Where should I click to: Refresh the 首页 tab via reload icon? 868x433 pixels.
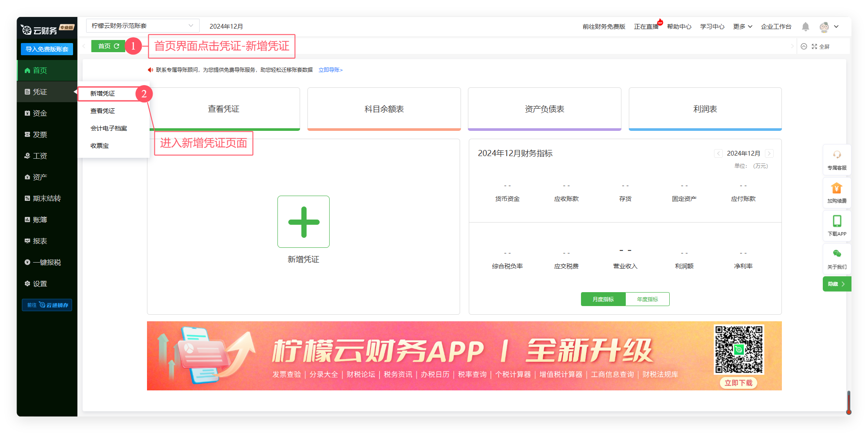tap(117, 46)
